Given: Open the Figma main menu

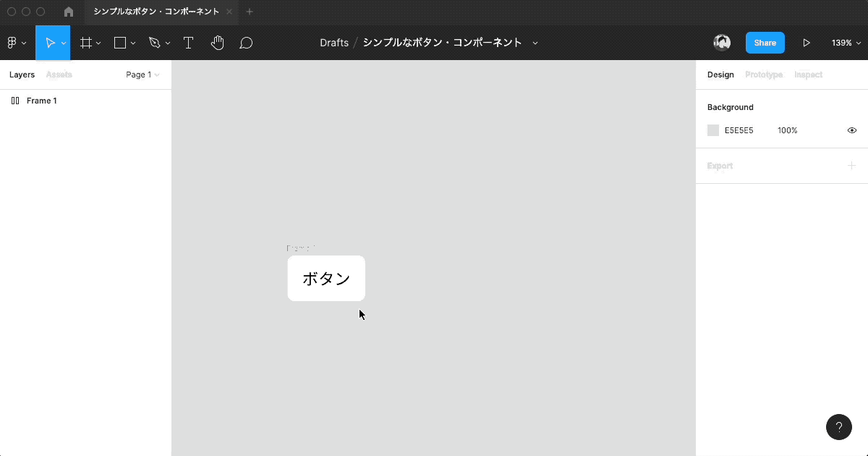Looking at the screenshot, I should tap(13, 42).
